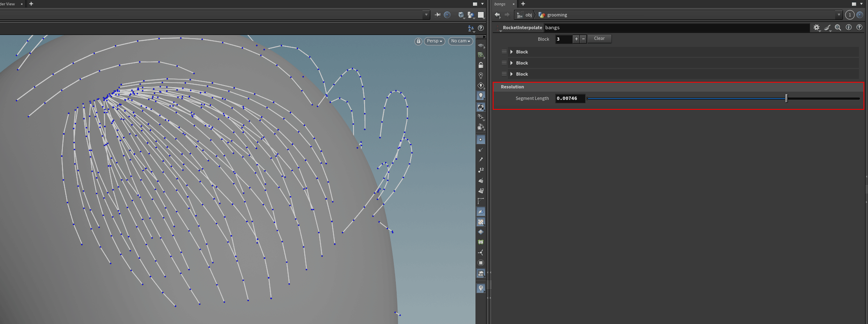
Task: Expand the third Block section
Action: coord(511,74)
